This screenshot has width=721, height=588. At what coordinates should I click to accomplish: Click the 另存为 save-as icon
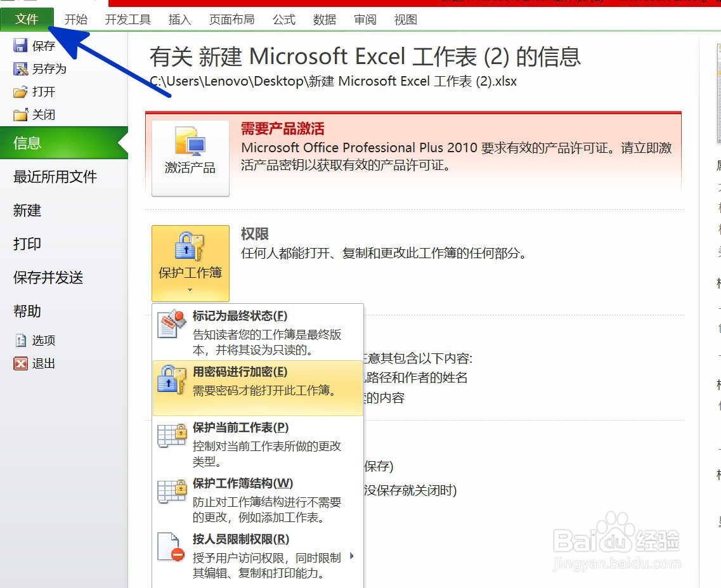20,69
